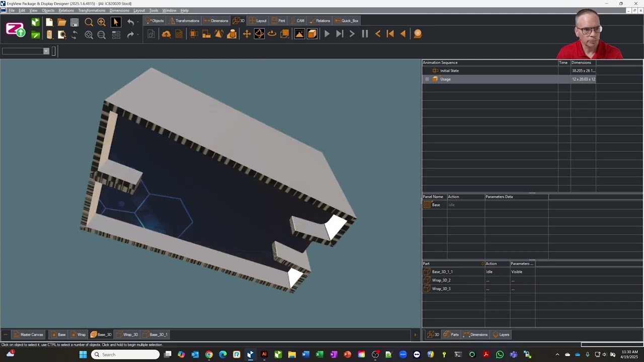Click the large EngView logo button

pyautogui.click(x=15, y=29)
